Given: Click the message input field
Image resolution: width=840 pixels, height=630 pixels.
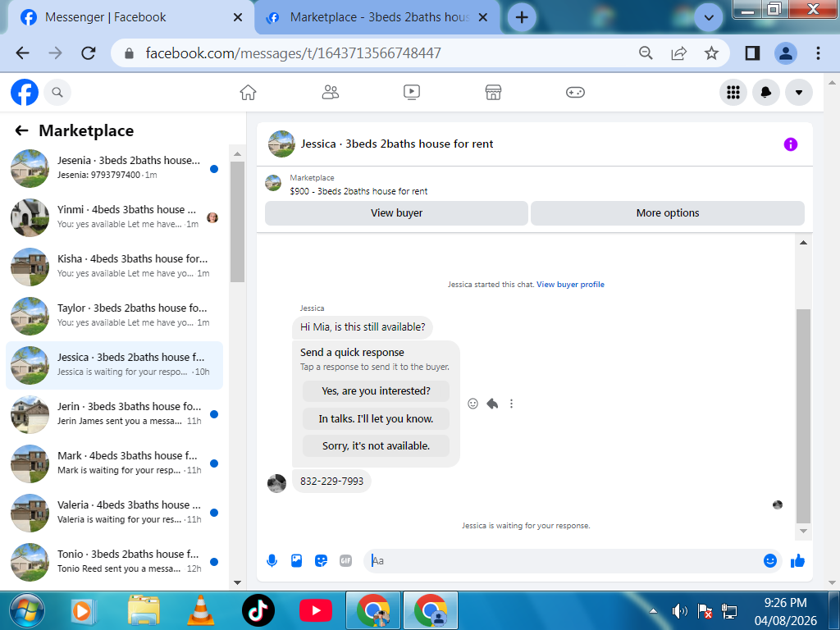Looking at the screenshot, I should (563, 561).
